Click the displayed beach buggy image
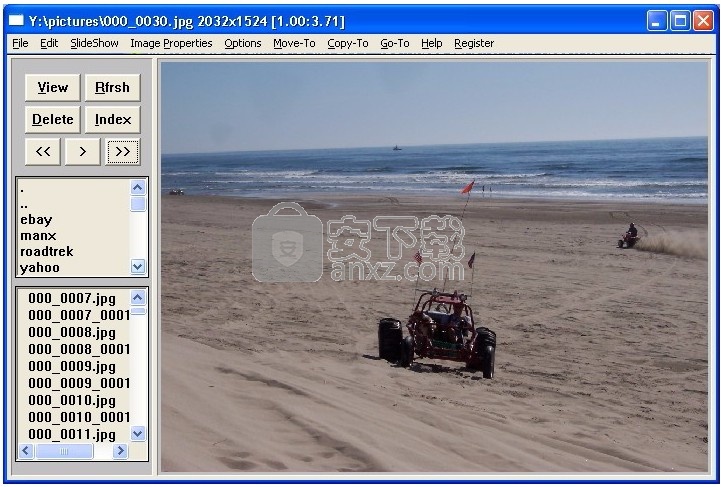This screenshot has width=721, height=487. tap(434, 267)
